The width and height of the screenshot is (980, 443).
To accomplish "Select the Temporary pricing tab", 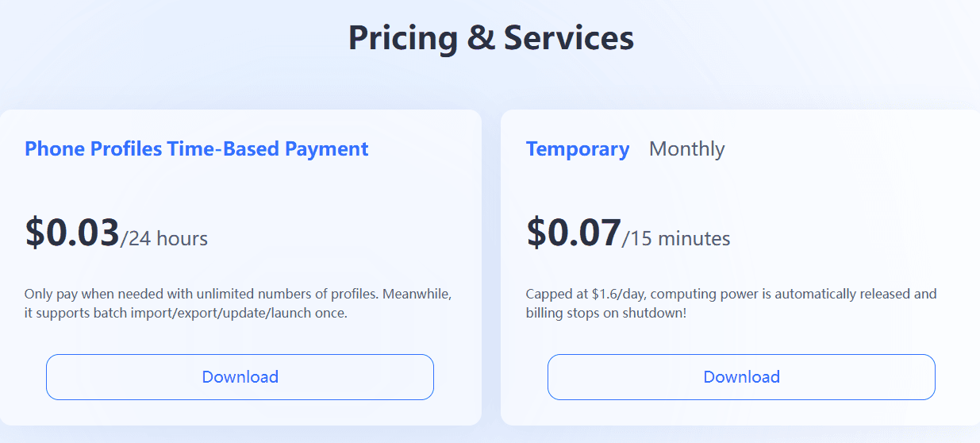I will click(578, 149).
